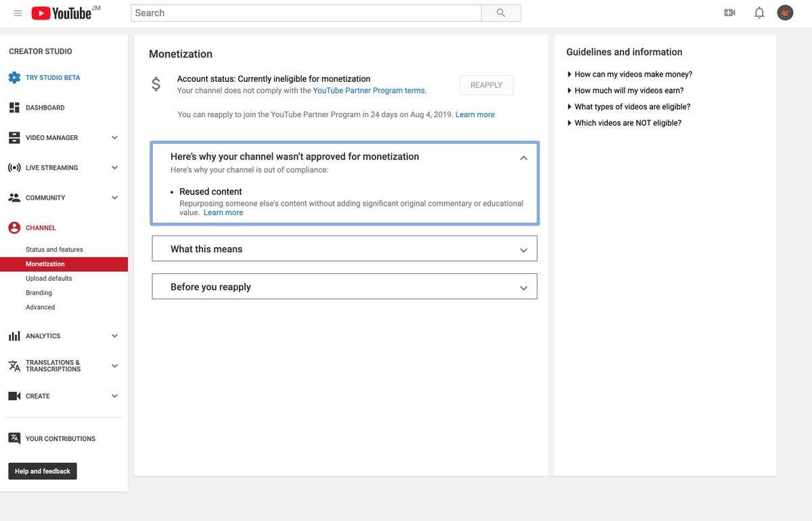Screen dimensions: 812x521
Task: Click the Reapply button
Action: coord(487,85)
